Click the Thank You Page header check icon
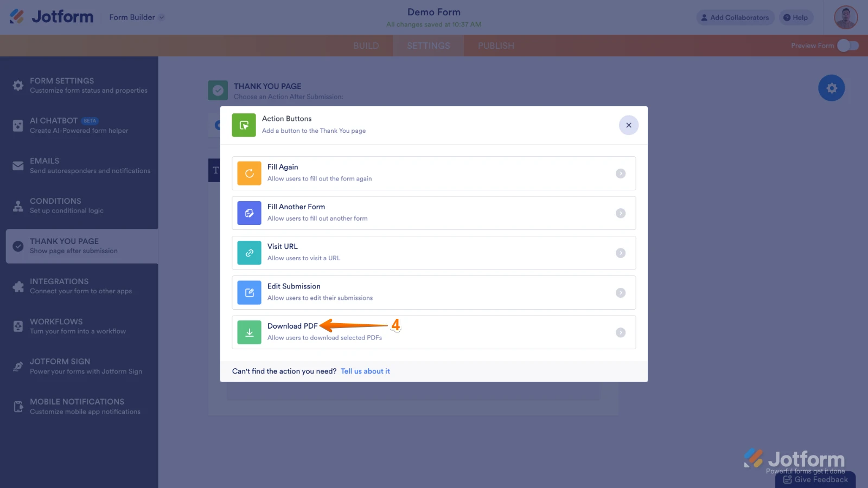 click(218, 91)
